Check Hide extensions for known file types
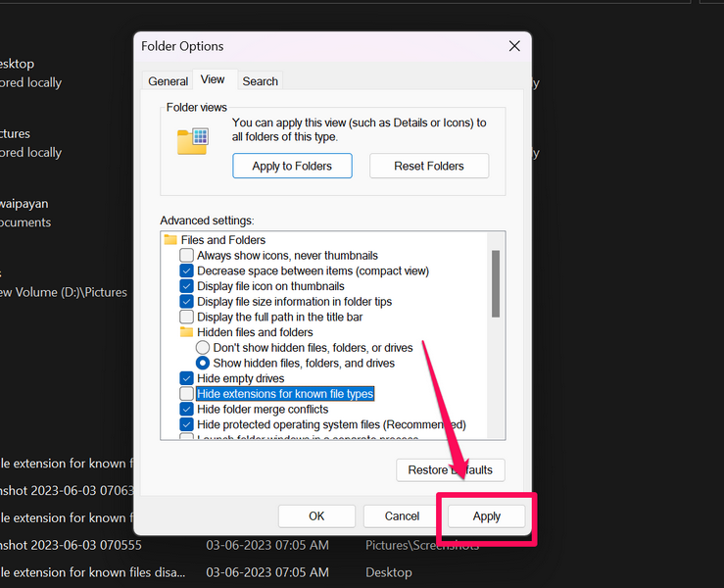The height and width of the screenshot is (588, 724). [187, 394]
